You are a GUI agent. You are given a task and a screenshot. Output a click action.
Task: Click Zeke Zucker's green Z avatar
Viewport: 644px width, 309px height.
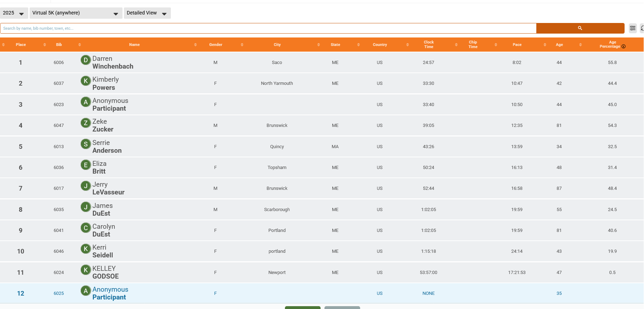click(85, 123)
